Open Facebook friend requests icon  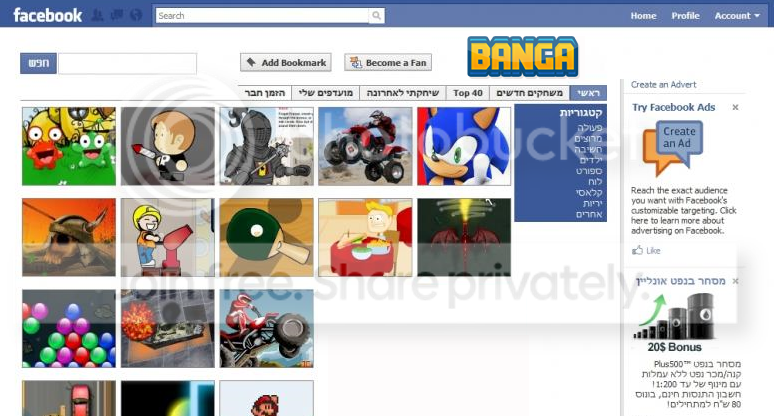pos(98,15)
